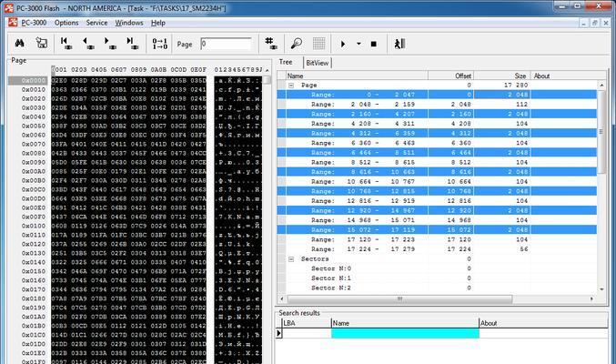Collapse the Sectors node in the tree
This screenshot has height=364, width=616.
coord(291,259)
